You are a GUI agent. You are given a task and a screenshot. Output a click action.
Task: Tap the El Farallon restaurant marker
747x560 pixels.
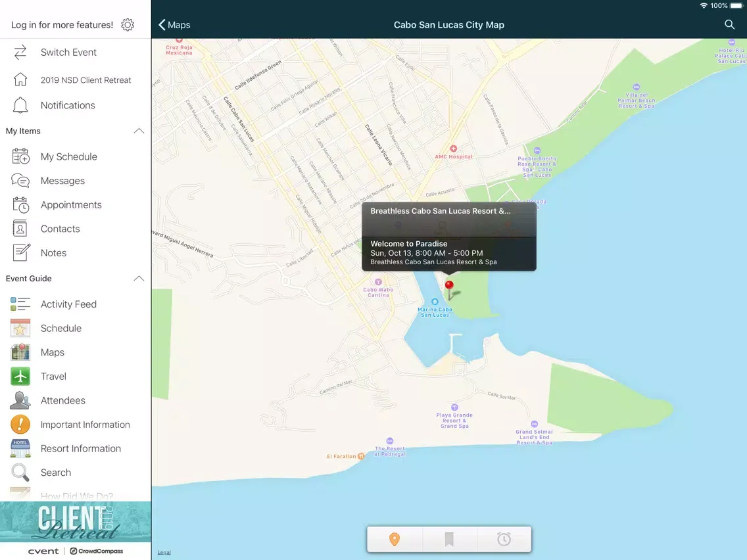(361, 456)
